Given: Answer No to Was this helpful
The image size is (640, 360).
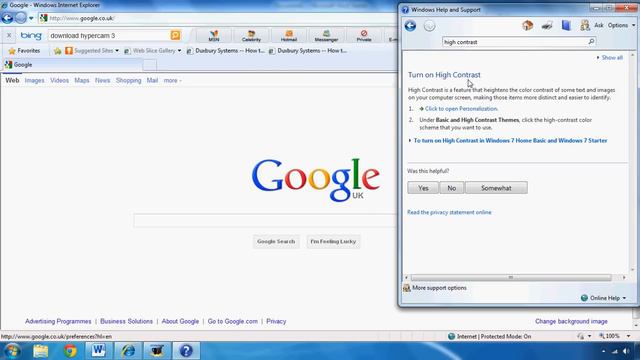Looking at the screenshot, I should click(451, 188).
